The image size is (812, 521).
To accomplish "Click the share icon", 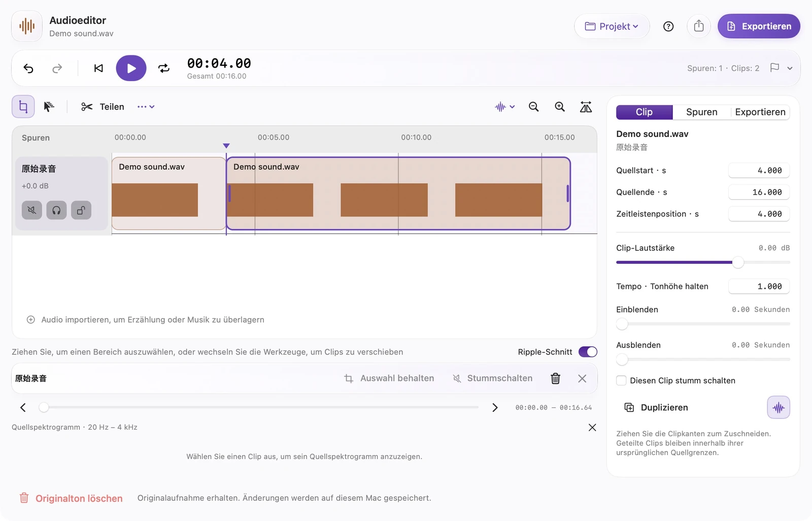I will click(x=699, y=26).
